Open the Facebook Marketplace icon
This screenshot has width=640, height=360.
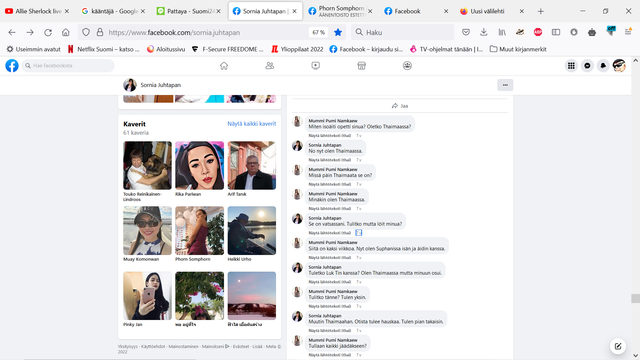click(x=361, y=66)
